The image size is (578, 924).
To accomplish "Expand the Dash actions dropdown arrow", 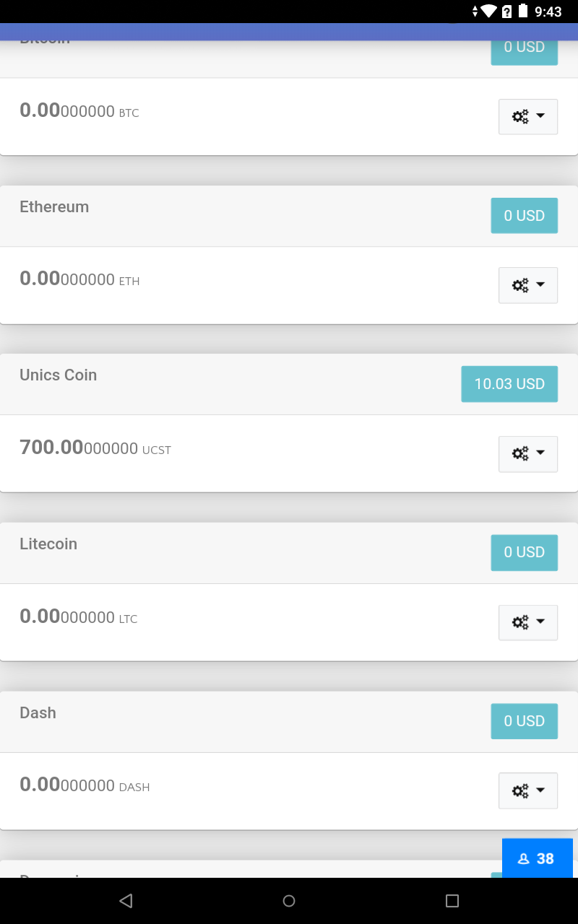I will click(539, 790).
